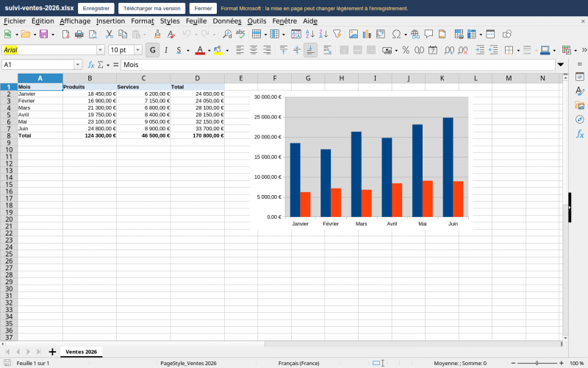
Task: Select the Clone formatting paintbrush
Action: point(157,34)
